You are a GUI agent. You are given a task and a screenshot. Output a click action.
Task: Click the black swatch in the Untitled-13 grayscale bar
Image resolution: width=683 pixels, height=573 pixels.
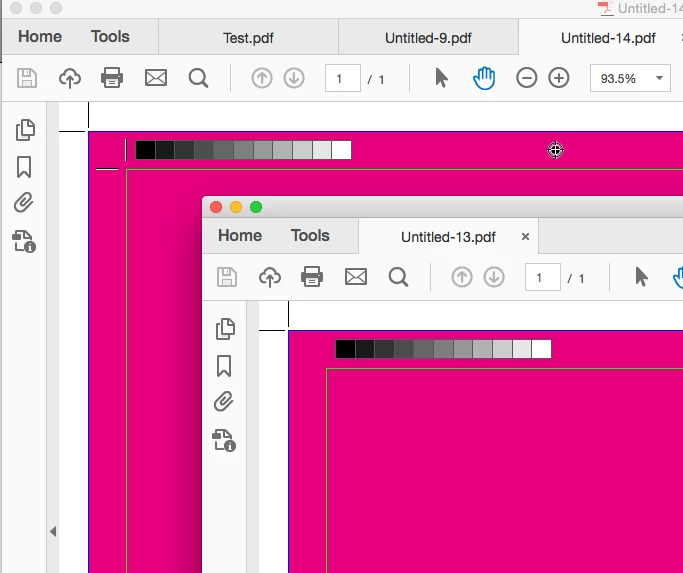345,349
